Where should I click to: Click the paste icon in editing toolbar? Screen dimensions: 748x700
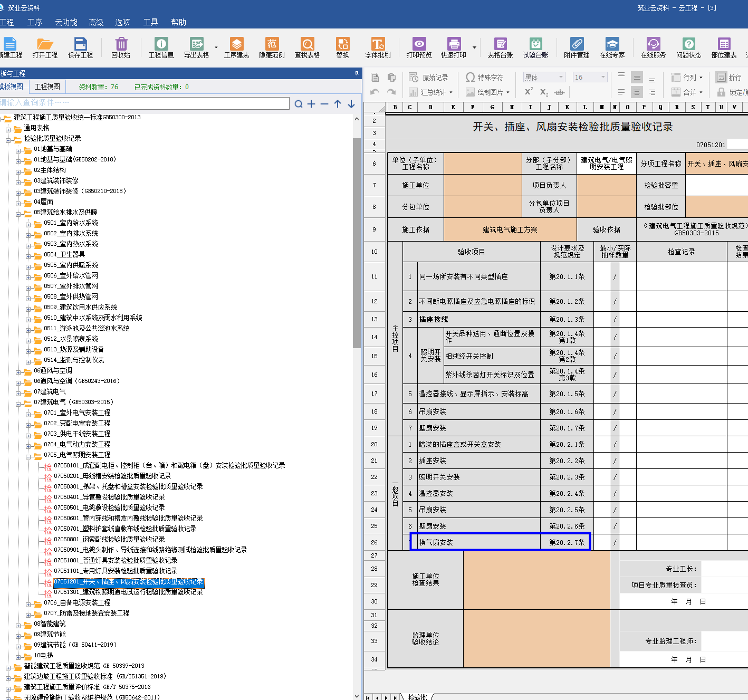point(391,78)
